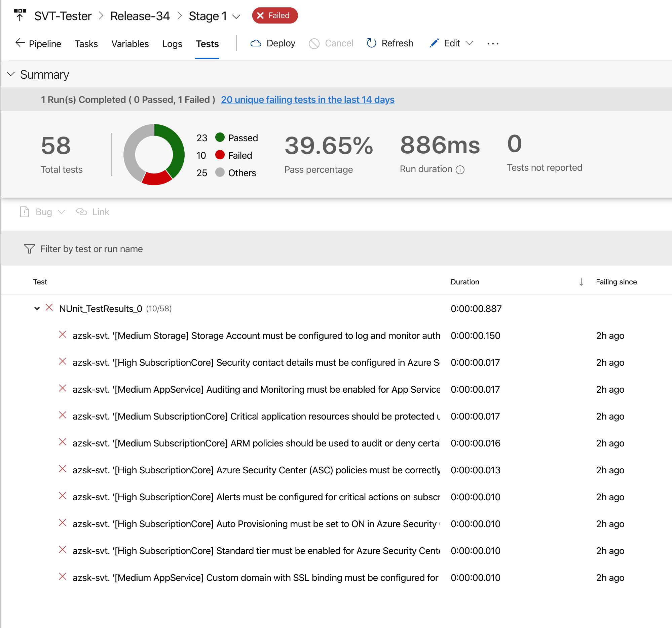The width and height of the screenshot is (672, 628).
Task: Open the 20 unique failing tests link
Action: [x=307, y=100]
